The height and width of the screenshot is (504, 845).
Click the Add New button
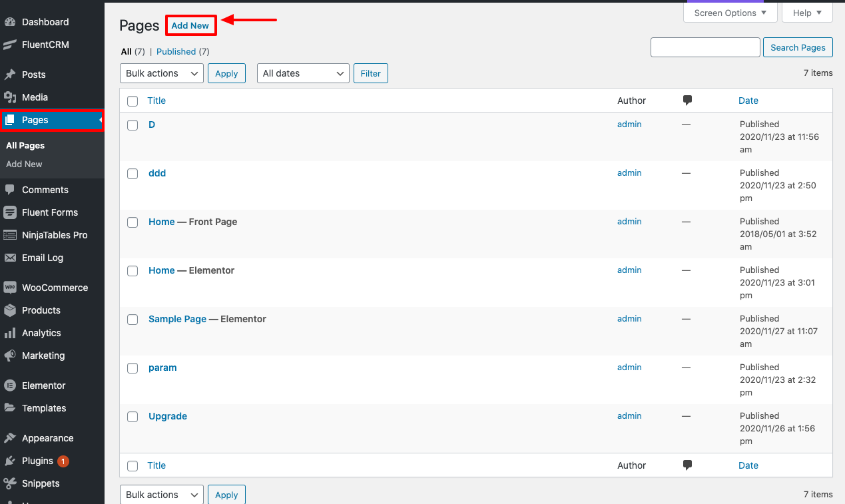pyautogui.click(x=190, y=25)
